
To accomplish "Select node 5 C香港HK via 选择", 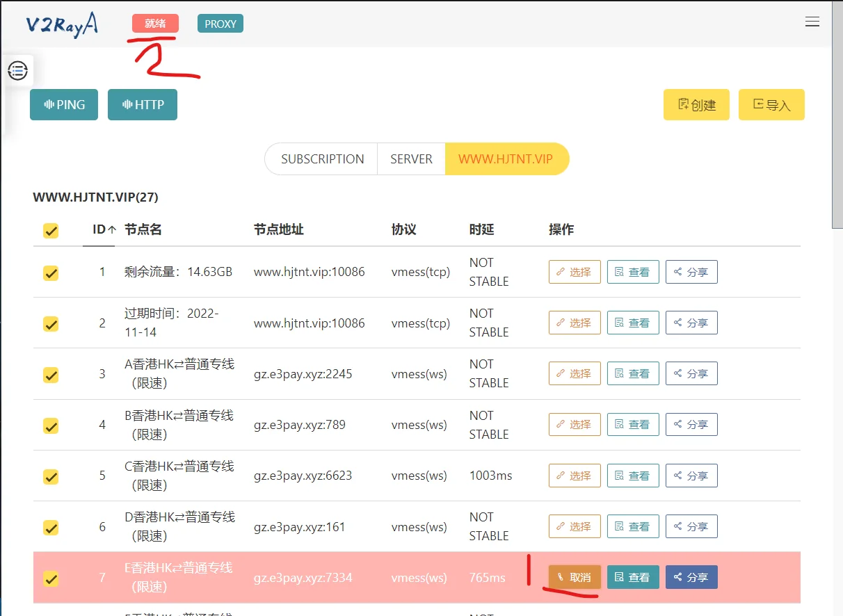I will point(575,476).
